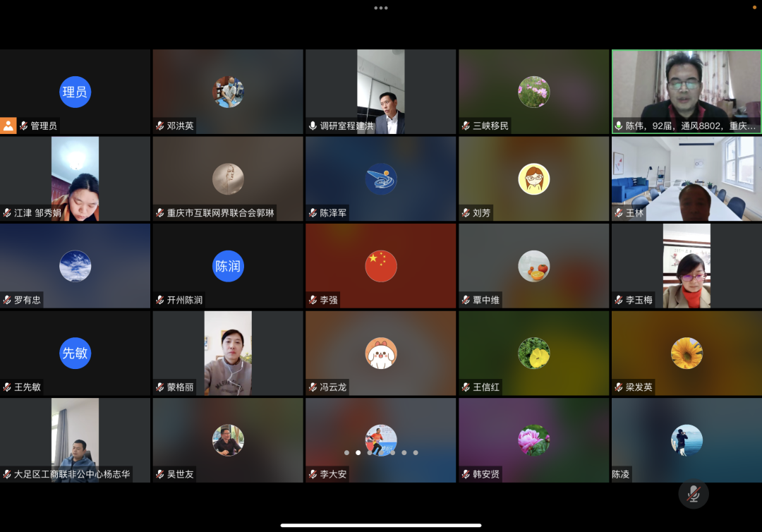
Task: Click the muted mic icon beside 李强
Action: [x=313, y=300]
